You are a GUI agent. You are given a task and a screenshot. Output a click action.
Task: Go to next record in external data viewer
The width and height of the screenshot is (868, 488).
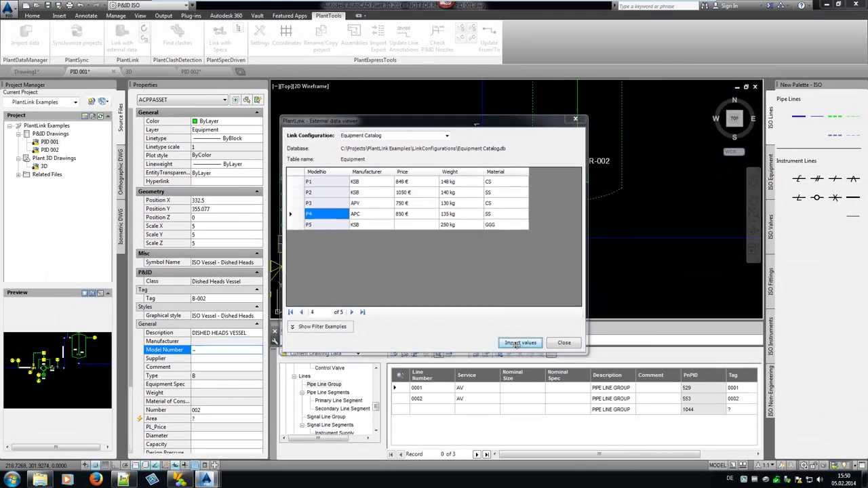coord(351,312)
